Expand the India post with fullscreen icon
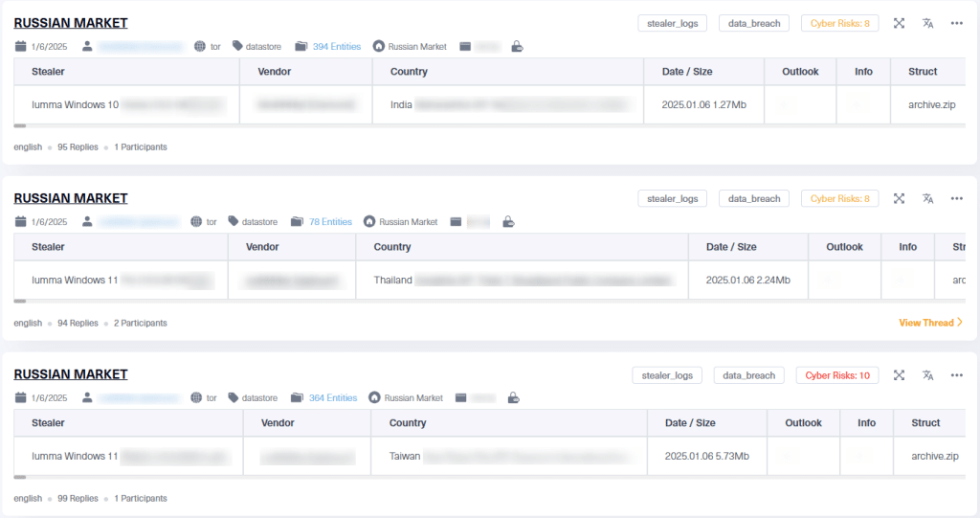 point(899,23)
